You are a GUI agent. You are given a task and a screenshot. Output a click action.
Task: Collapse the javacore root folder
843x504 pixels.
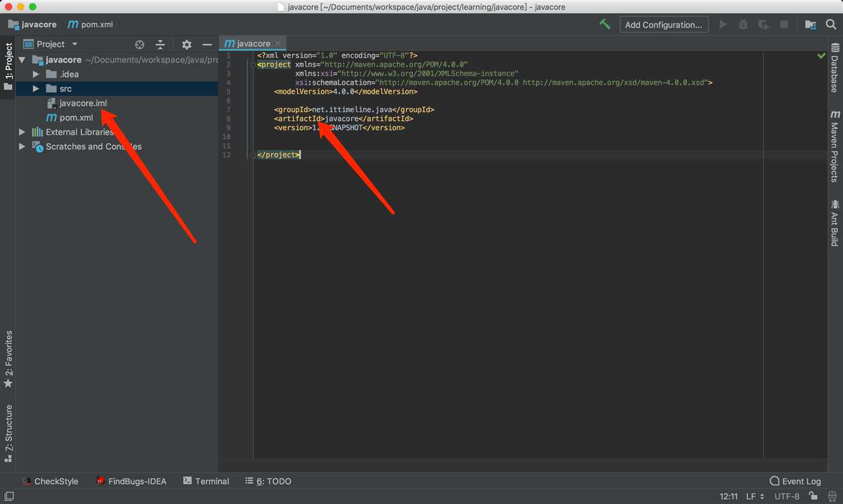[22, 60]
